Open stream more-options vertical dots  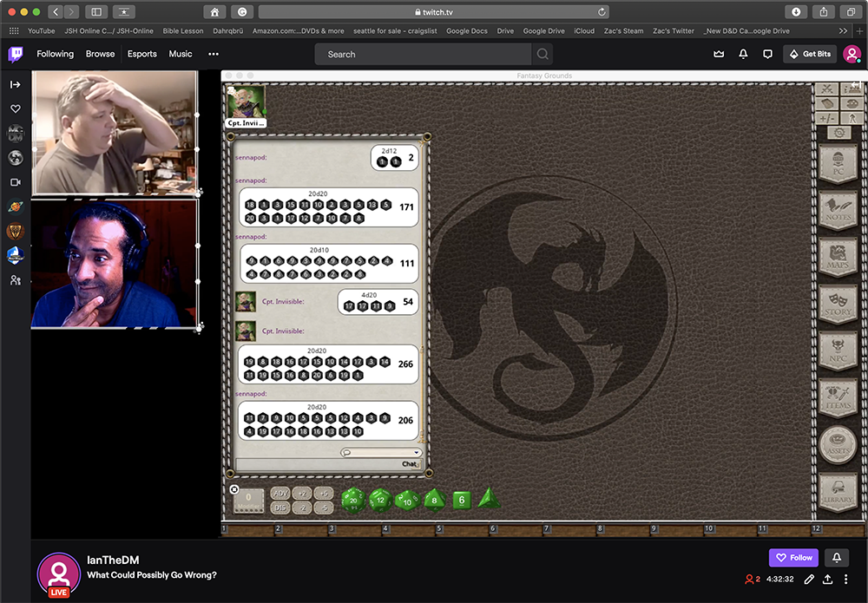point(845,580)
